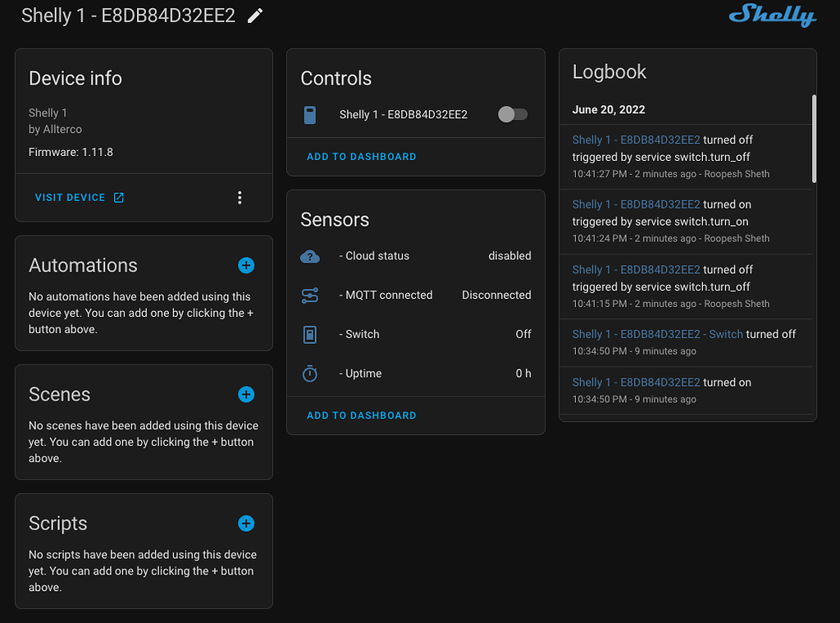Click the Switch sensor icon in Sensors card
Screen dimensions: 840x623
tap(309, 334)
